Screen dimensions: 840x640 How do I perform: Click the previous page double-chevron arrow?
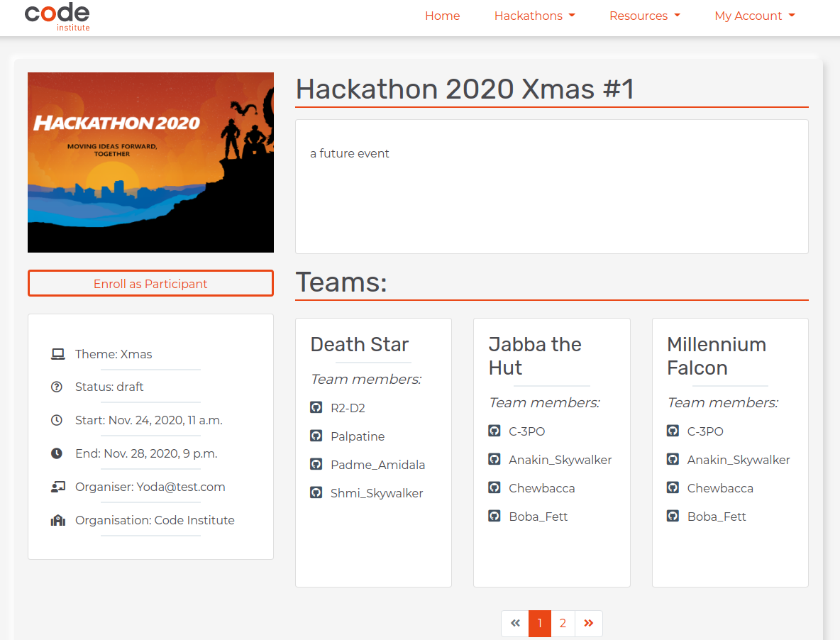click(x=515, y=624)
